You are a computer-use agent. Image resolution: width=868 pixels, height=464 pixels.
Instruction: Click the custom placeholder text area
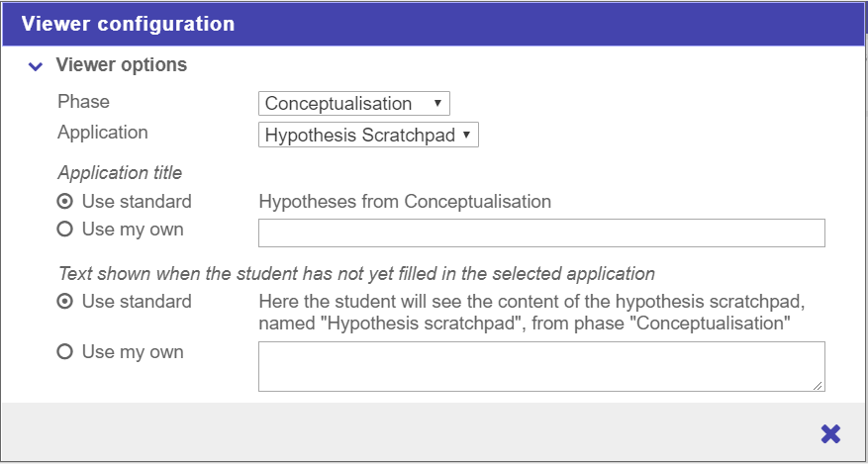[x=541, y=366]
